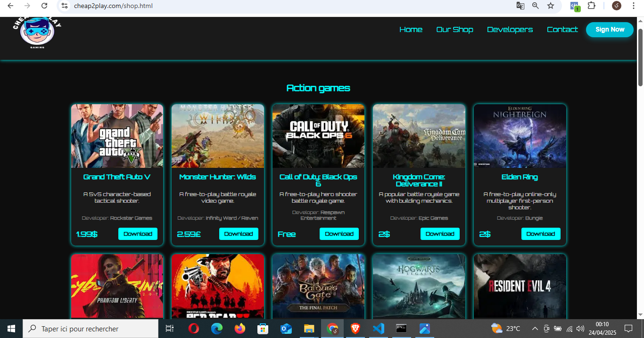Click the Cheap2Play gaming logo
Viewport: 644px width, 338px height.
tap(37, 33)
